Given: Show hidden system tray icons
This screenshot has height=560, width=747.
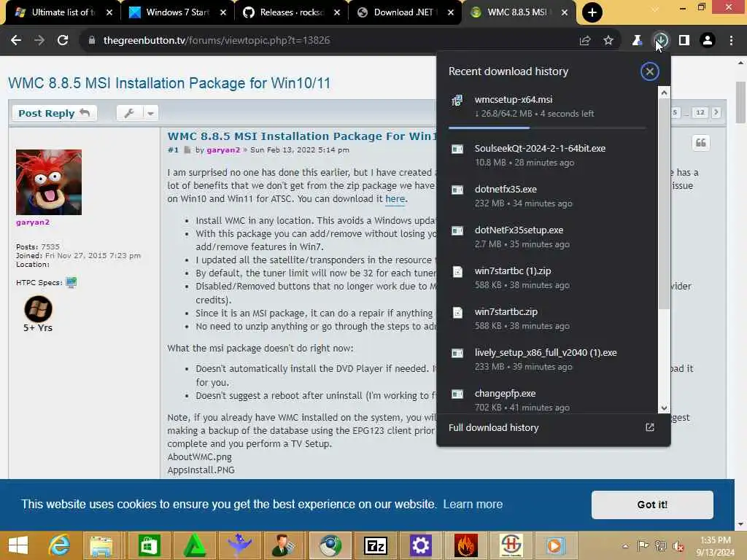Looking at the screenshot, I should coord(625,545).
